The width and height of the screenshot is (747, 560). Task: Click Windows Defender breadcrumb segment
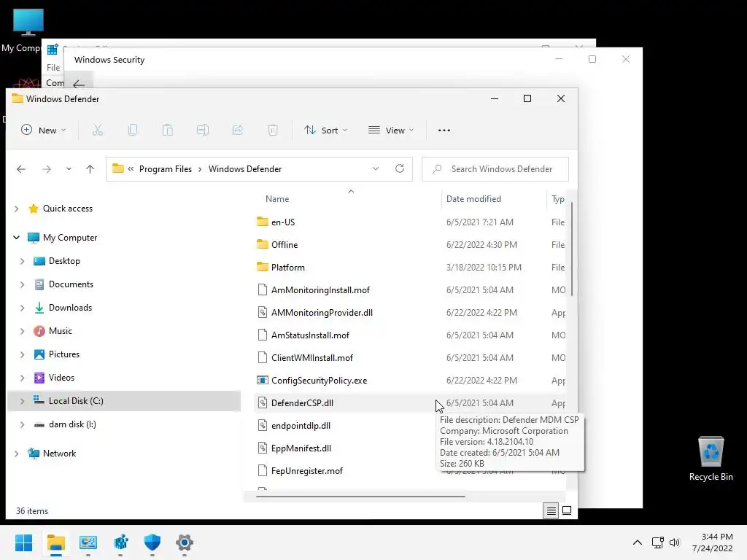pyautogui.click(x=245, y=169)
